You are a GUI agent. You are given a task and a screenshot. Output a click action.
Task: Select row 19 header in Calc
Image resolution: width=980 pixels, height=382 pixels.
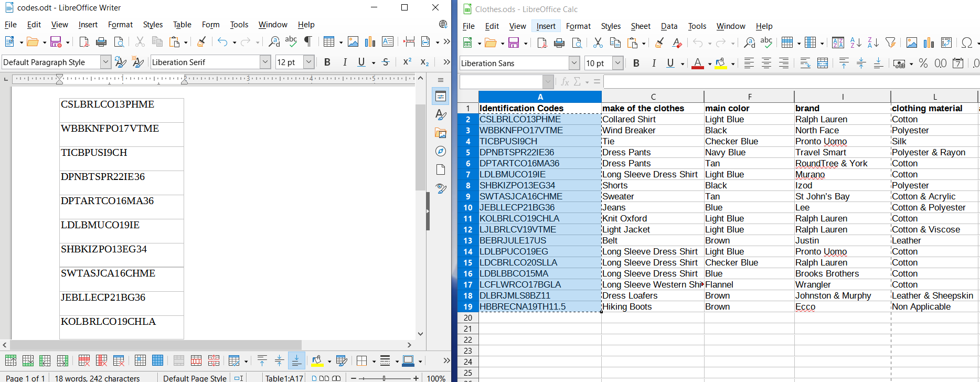pyautogui.click(x=468, y=306)
